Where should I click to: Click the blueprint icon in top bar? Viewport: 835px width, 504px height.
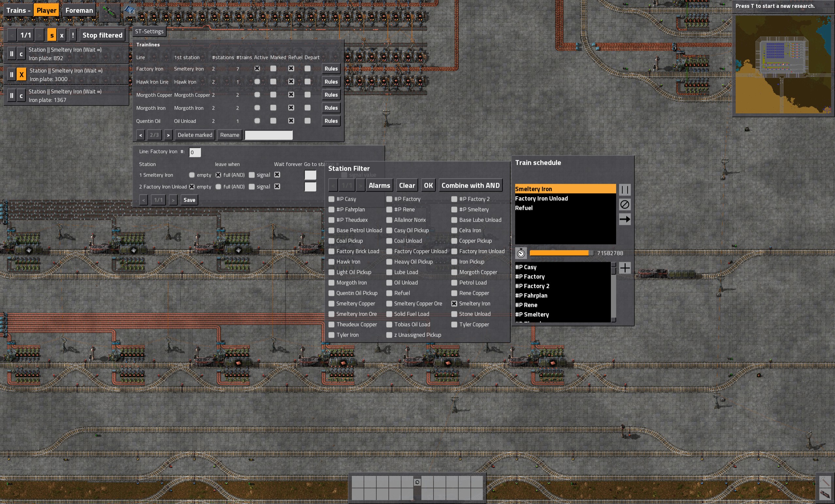130,10
